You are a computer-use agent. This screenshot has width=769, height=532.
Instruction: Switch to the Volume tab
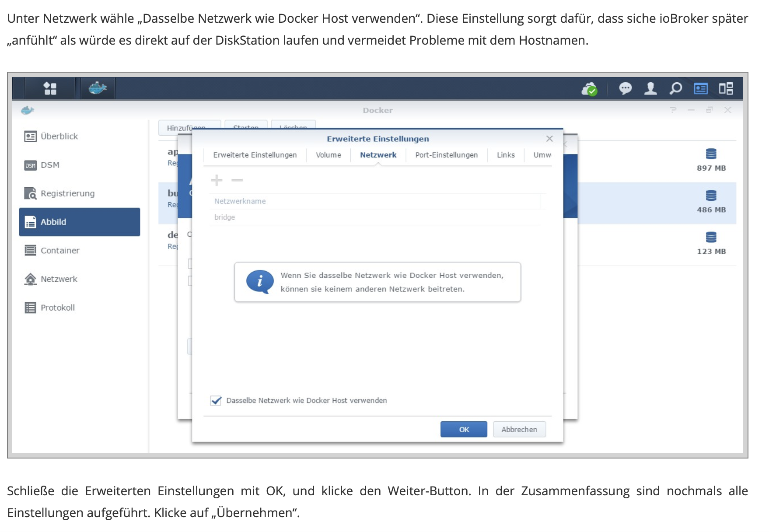pos(329,155)
